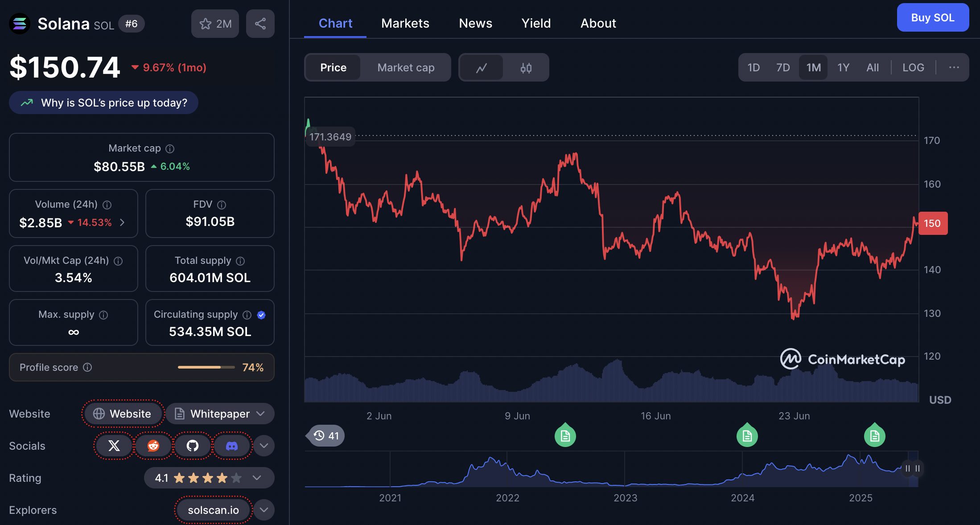Open the X (Twitter) social link

coord(114,446)
